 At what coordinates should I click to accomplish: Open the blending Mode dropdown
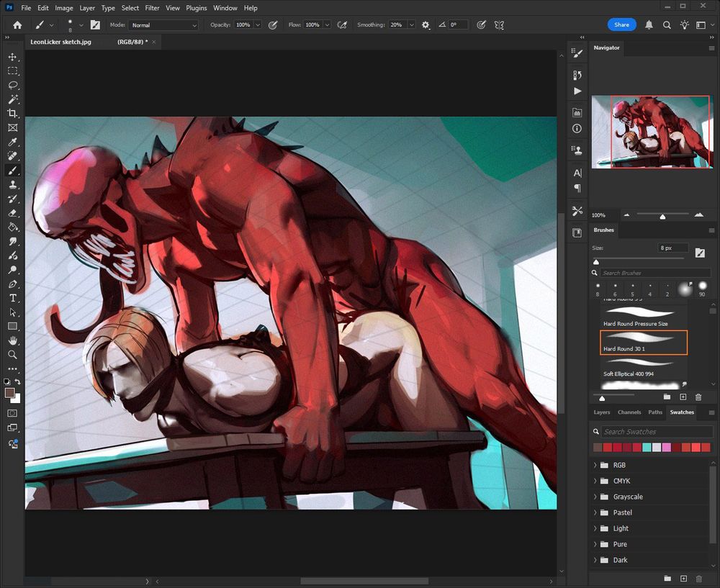163,24
